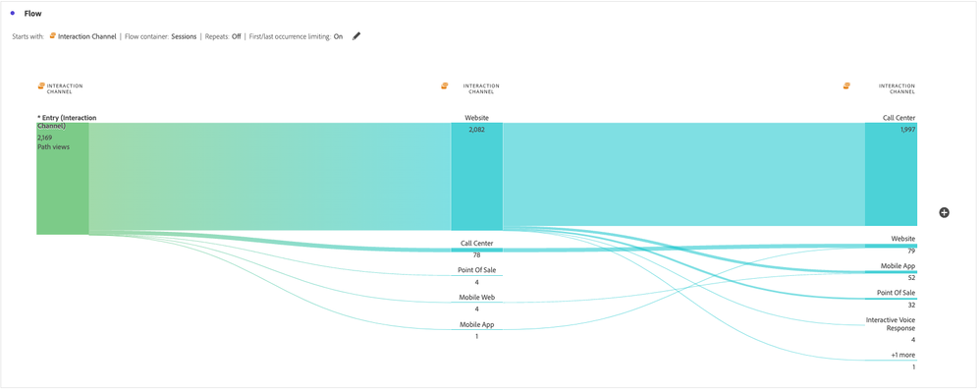
Task: Select the middle Point Of Sale node showing 4
Action: coord(477,275)
